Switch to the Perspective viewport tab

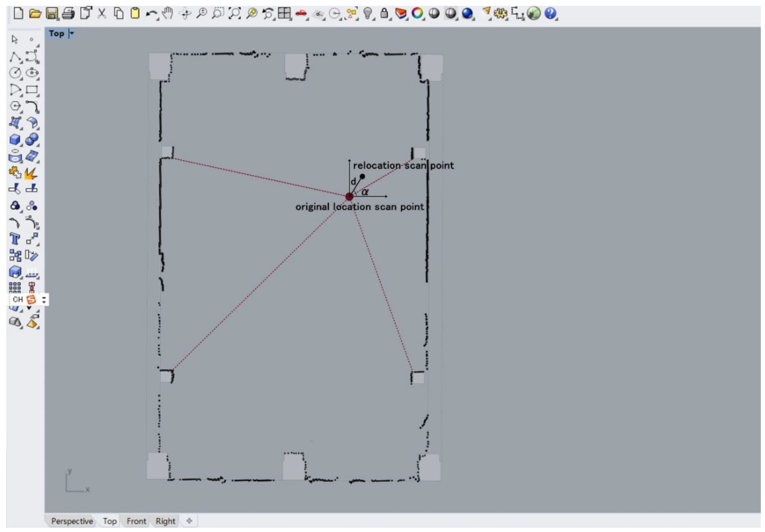point(72,521)
